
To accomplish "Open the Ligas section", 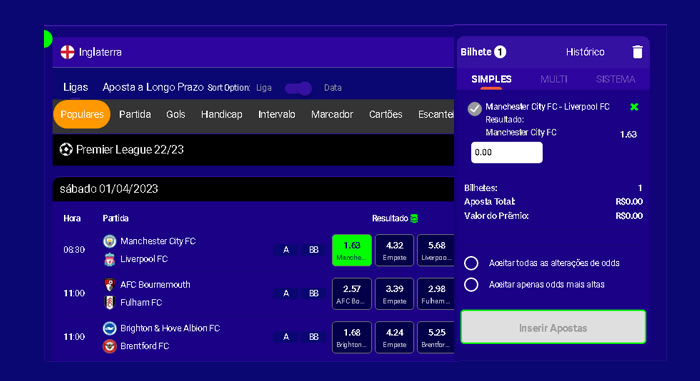I will coord(75,87).
